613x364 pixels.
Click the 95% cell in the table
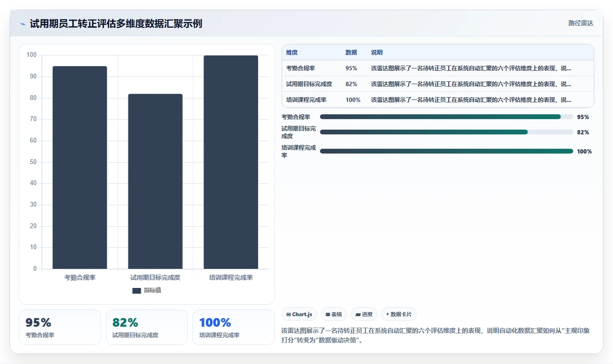pyautogui.click(x=351, y=68)
